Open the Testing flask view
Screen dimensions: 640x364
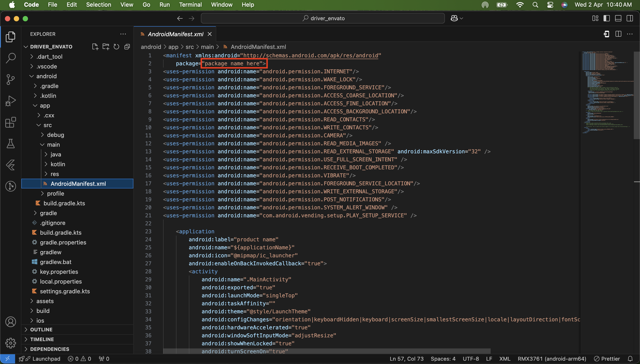[x=10, y=144]
